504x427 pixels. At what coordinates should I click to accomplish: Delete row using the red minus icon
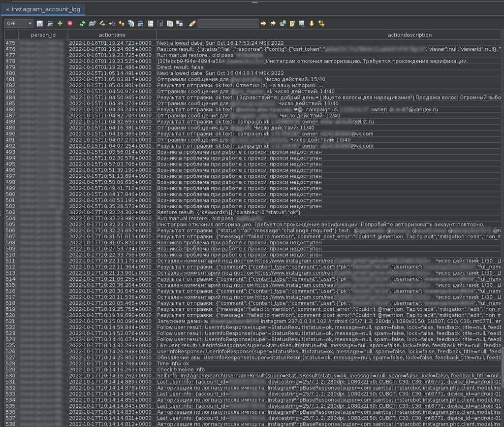pyautogui.click(x=70, y=24)
